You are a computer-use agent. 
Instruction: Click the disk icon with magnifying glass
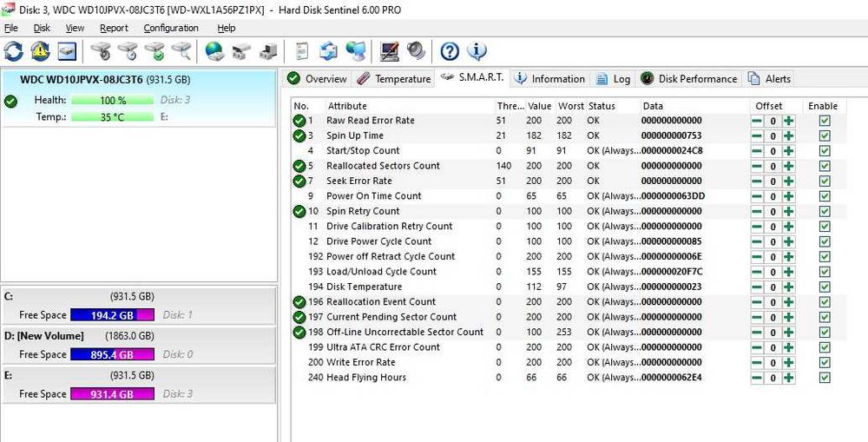pos(181,51)
